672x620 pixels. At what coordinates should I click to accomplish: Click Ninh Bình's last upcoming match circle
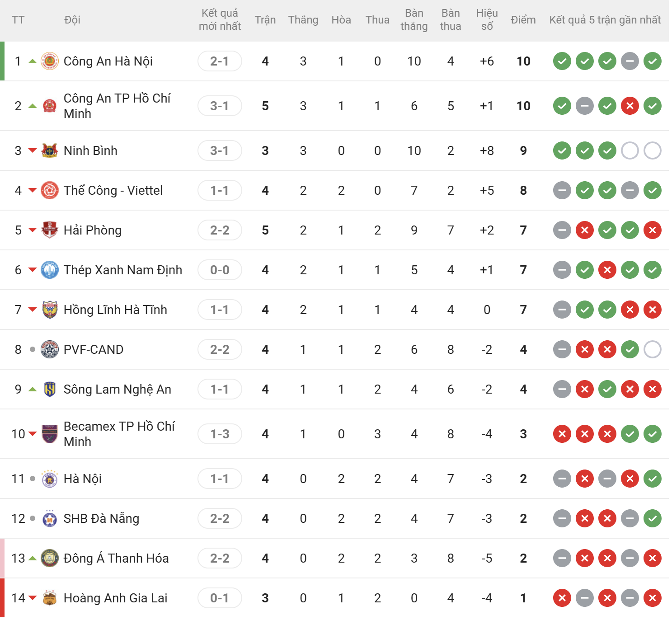[653, 150]
